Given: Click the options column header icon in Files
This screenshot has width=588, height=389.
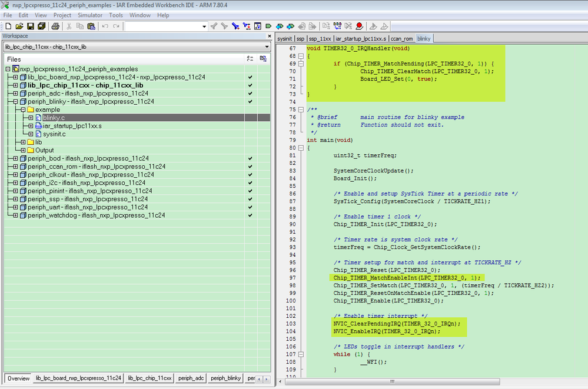Looking at the screenshot, I should tap(250, 59).
